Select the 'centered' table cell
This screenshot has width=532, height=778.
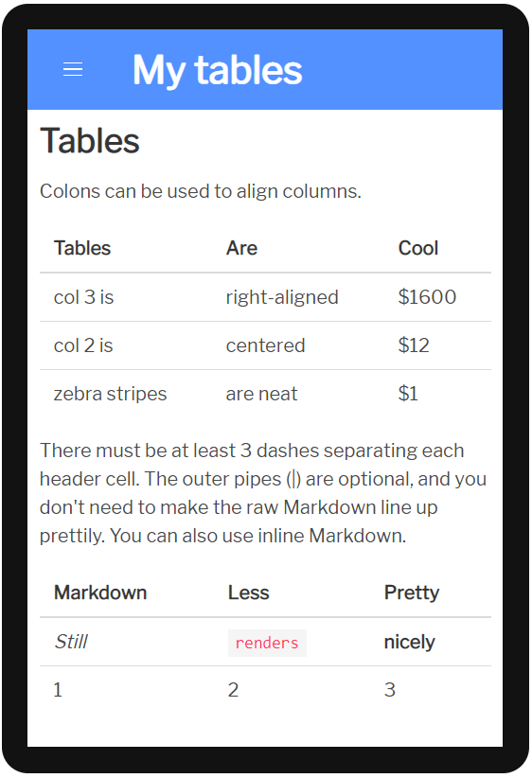tap(265, 345)
